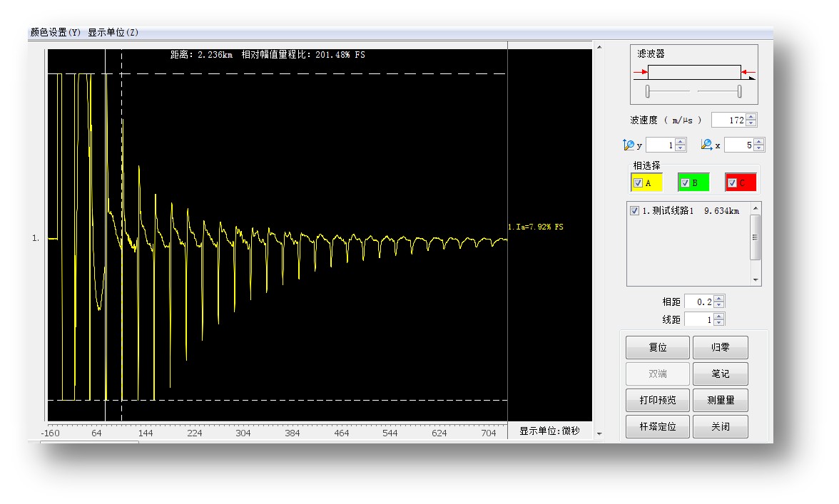The image size is (839, 504).
Task: Click the x-axis zoom magnifier icon
Action: pyautogui.click(x=707, y=144)
